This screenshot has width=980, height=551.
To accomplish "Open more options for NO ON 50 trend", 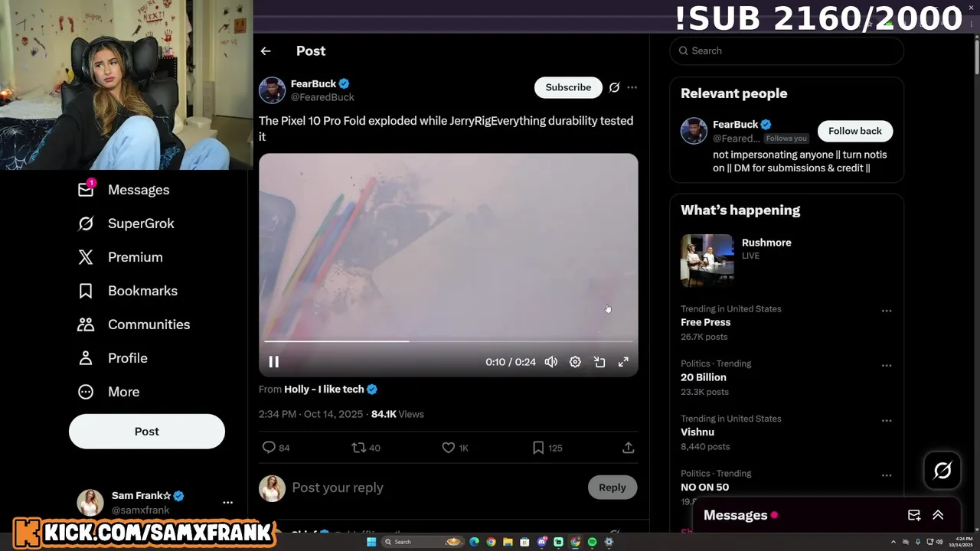I will click(x=887, y=475).
